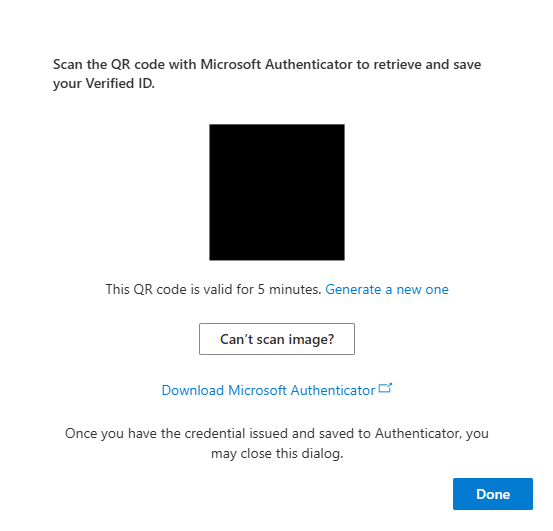Click the "Generate a new one" link

click(387, 289)
